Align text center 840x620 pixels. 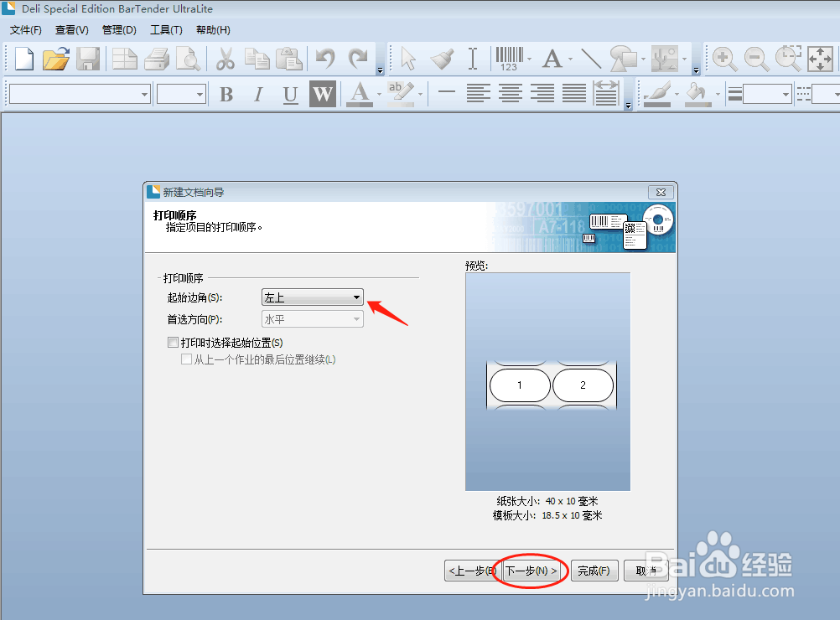(x=511, y=94)
